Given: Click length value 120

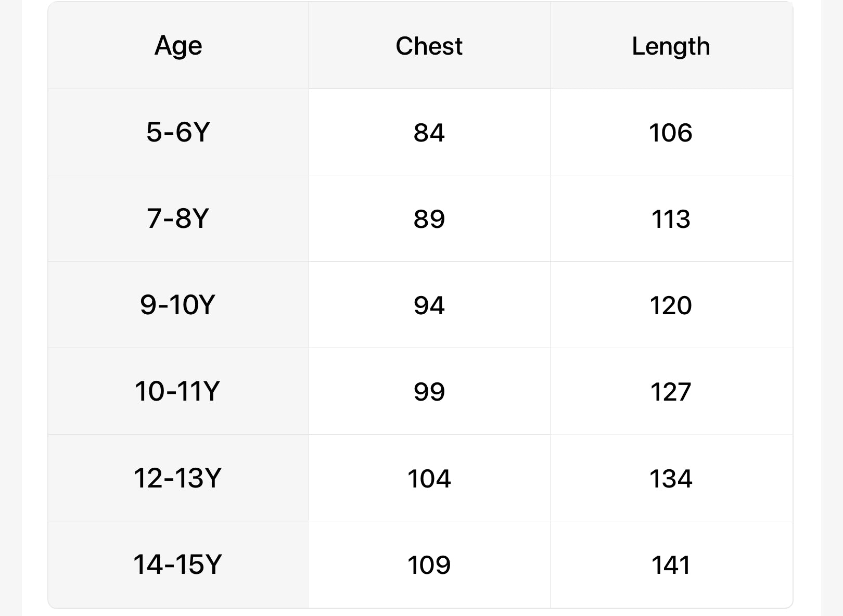Looking at the screenshot, I should point(671,305).
